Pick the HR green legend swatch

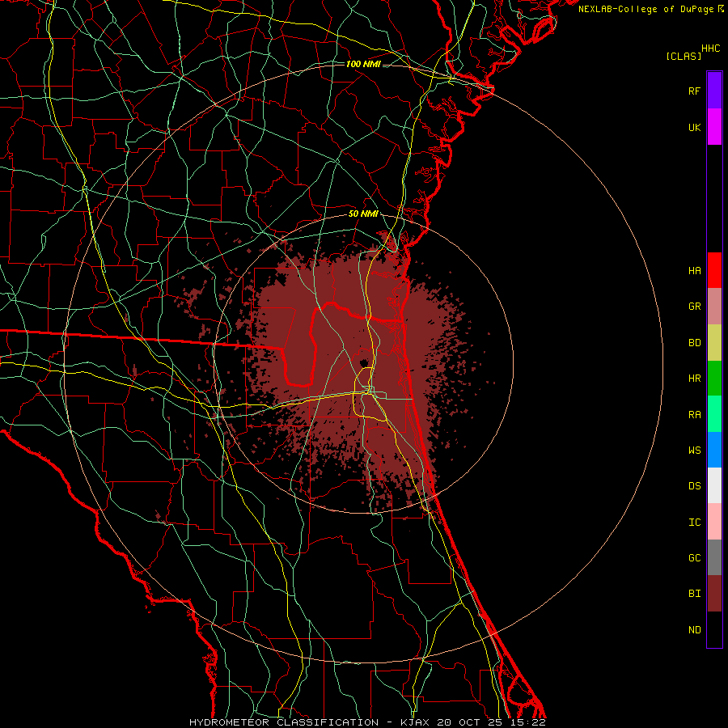coord(714,379)
